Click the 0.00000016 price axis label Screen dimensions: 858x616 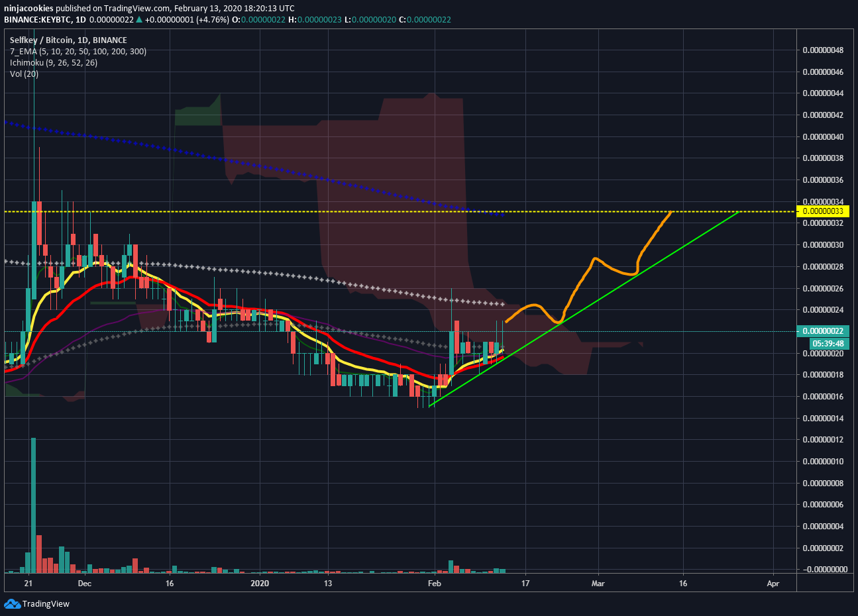tap(824, 397)
